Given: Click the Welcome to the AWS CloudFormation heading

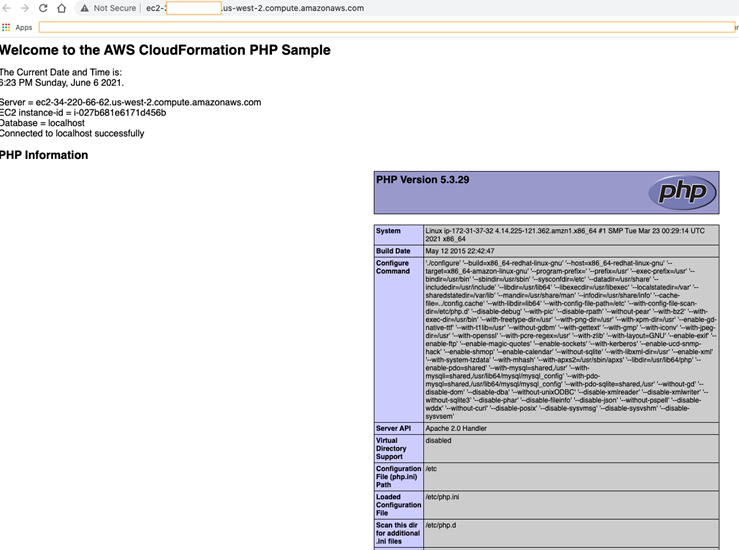Looking at the screenshot, I should [165, 50].
